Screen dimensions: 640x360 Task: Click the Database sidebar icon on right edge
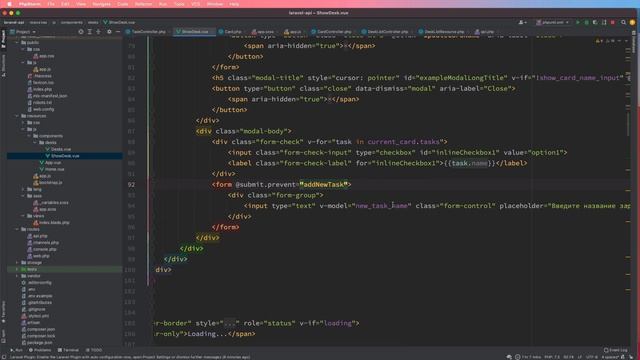634,41
